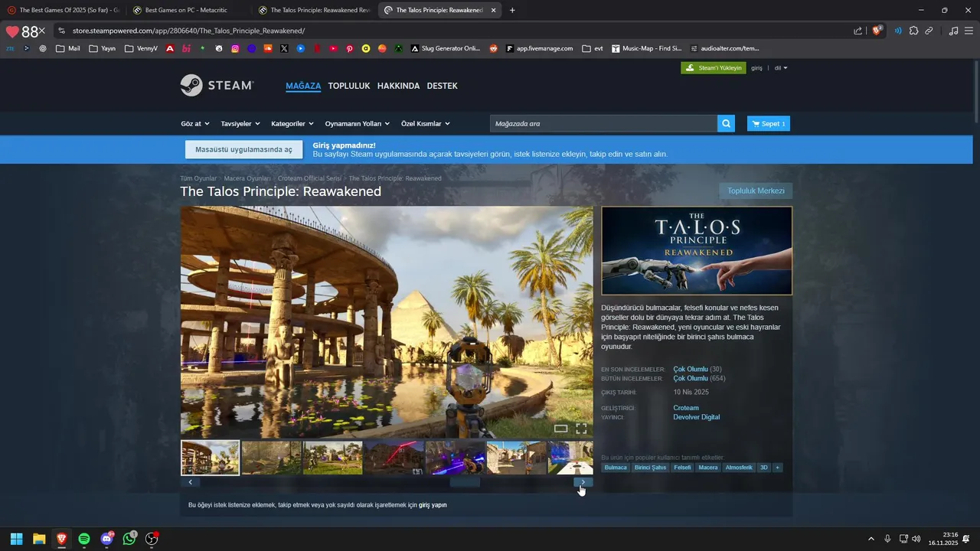Open WhatsApp from the taskbar
This screenshot has width=980, height=551.
[x=129, y=539]
